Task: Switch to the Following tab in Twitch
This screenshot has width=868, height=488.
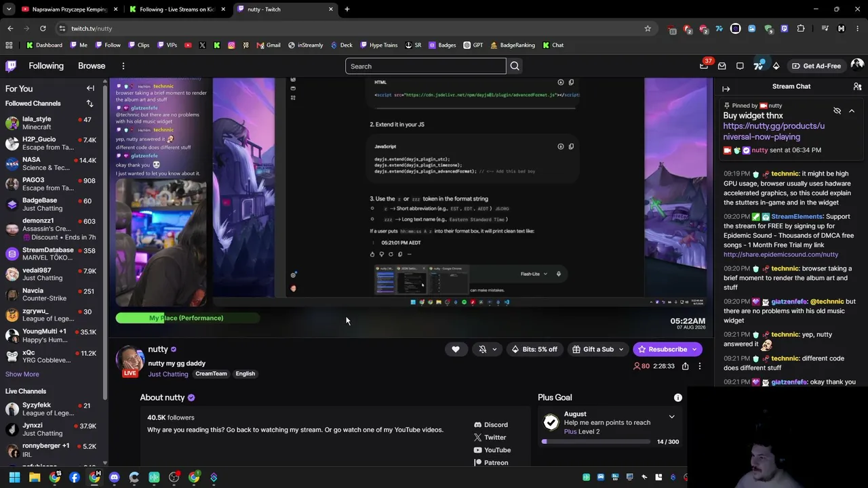Action: pos(46,66)
